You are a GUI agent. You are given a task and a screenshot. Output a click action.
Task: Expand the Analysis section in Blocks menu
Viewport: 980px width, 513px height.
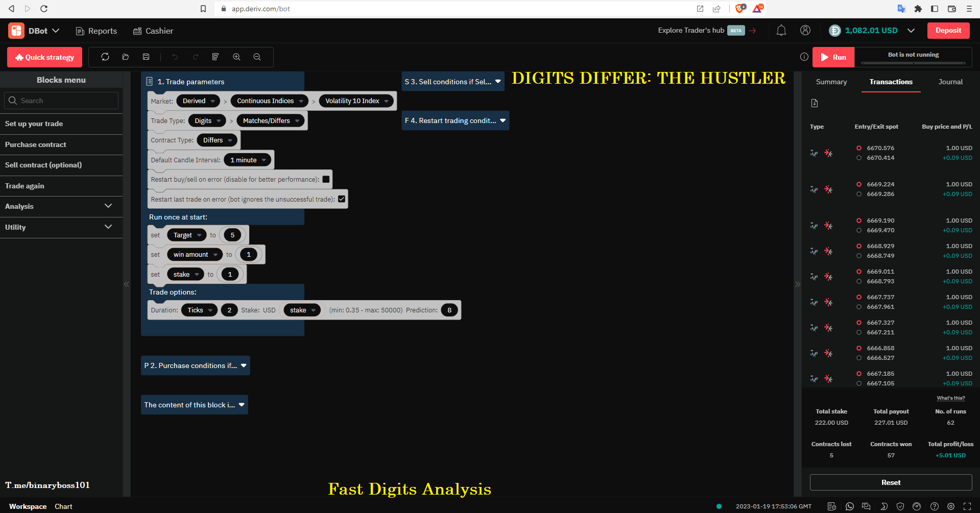[61, 206]
